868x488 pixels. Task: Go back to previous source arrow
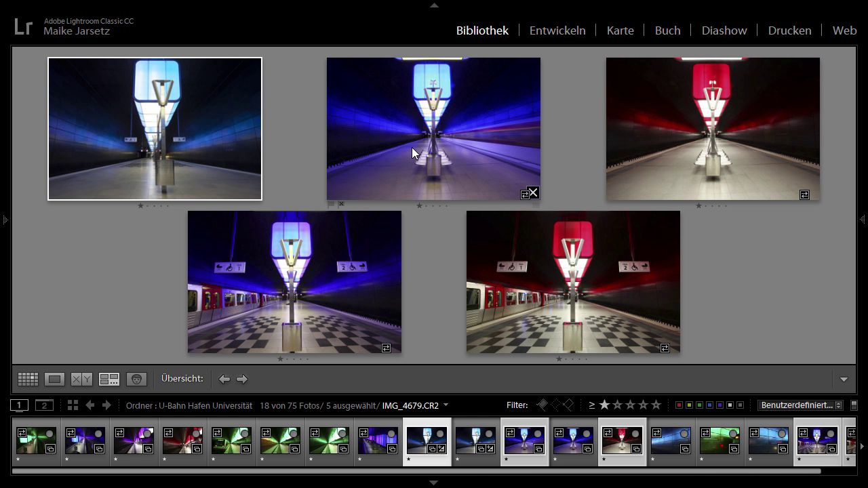(90, 405)
